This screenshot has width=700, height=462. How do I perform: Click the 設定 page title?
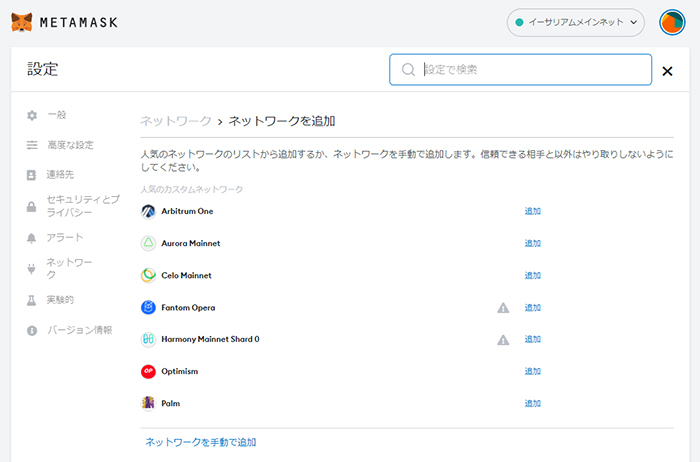[43, 69]
